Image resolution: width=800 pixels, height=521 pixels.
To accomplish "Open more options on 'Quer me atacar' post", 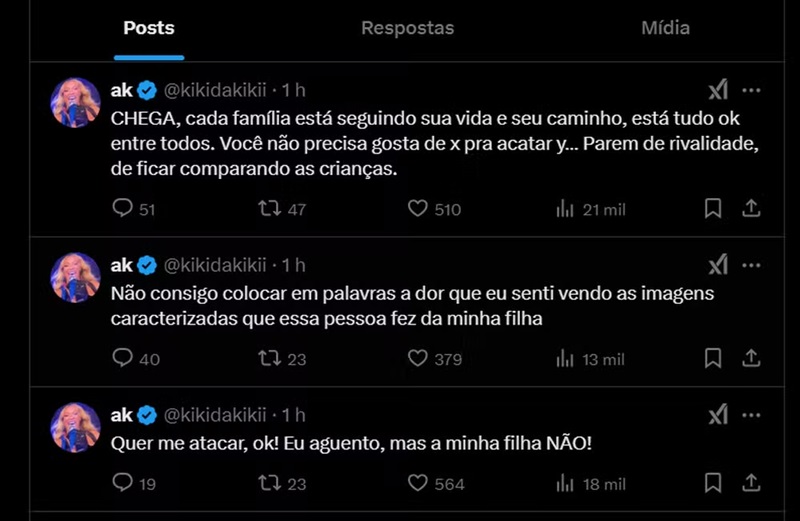I will (x=752, y=415).
